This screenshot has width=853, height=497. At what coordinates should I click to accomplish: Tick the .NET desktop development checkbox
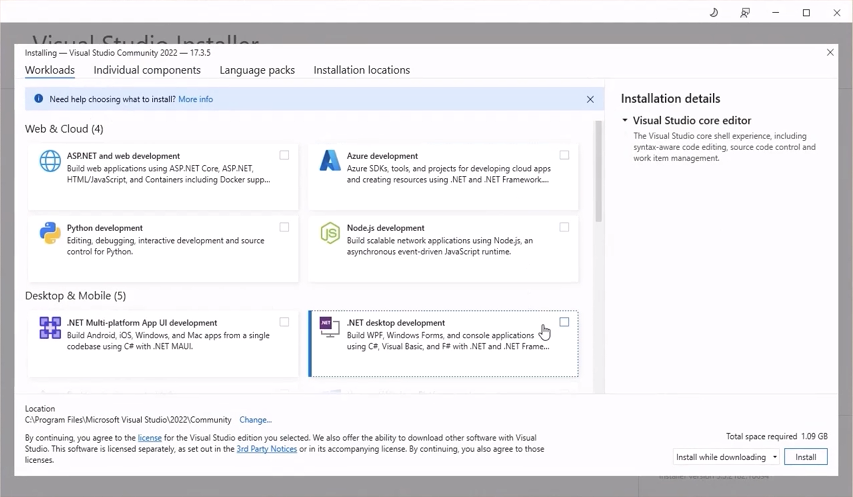[x=564, y=322]
